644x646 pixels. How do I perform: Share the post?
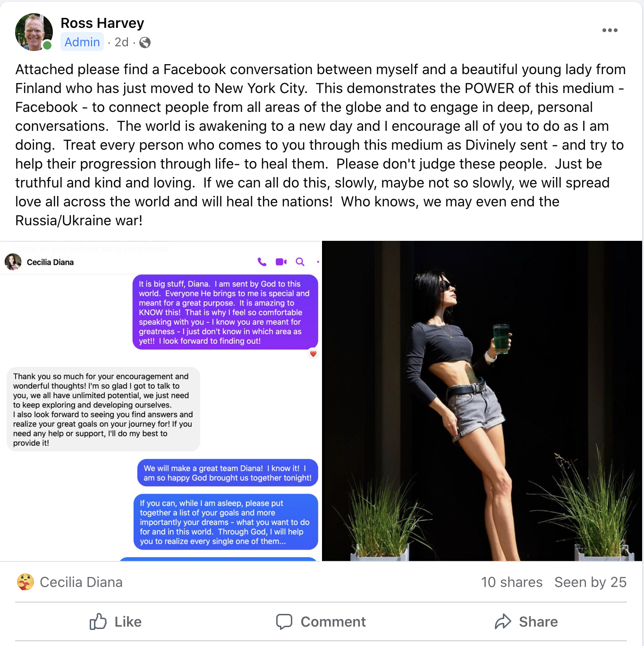(x=526, y=621)
